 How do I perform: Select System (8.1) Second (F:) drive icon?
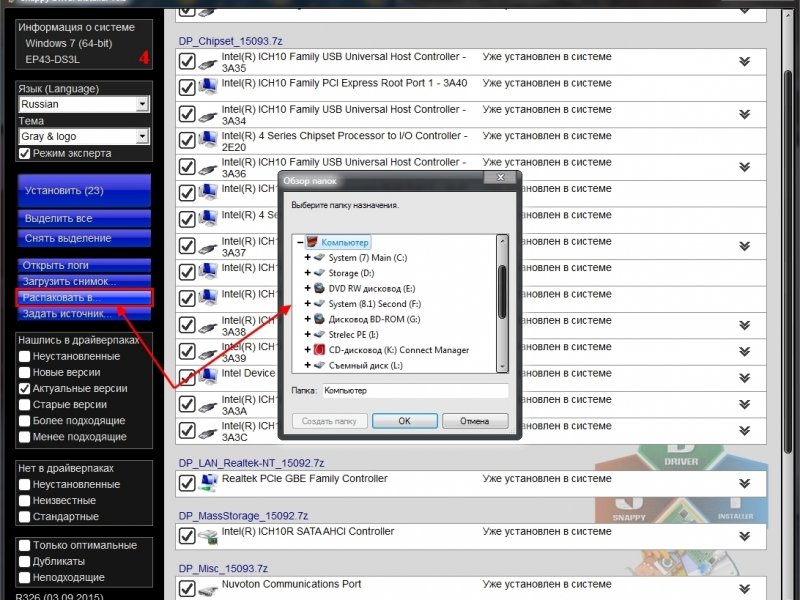click(320, 303)
